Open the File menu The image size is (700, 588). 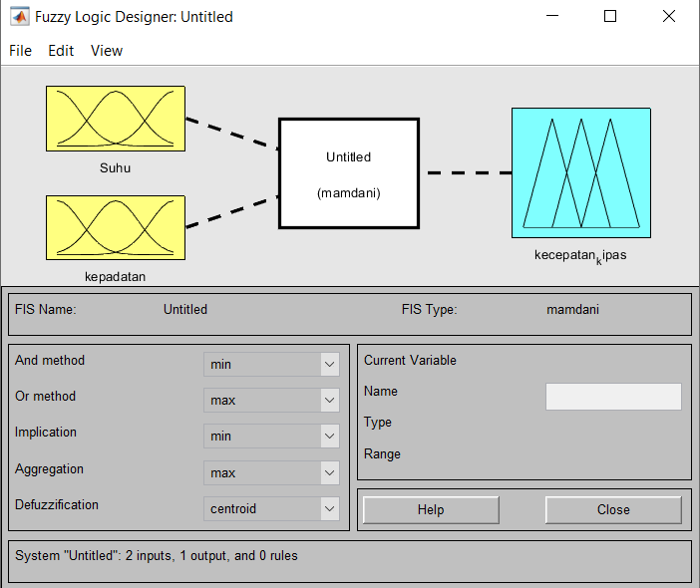tap(20, 51)
